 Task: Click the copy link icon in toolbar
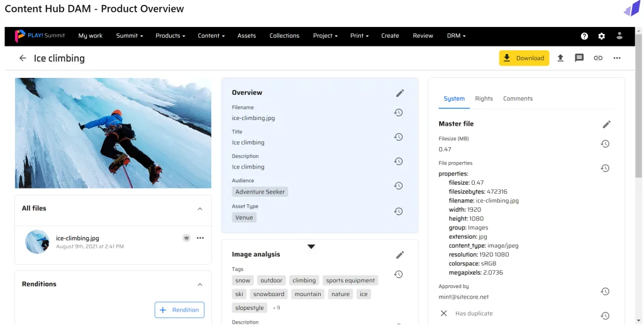pos(598,58)
